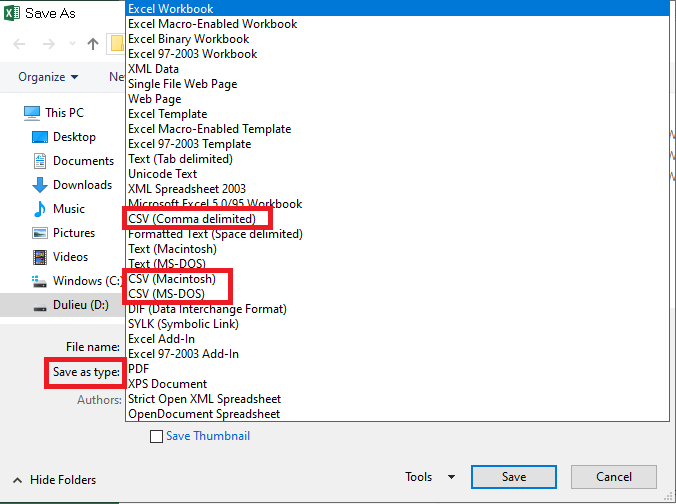Choose Single File Web Page type
This screenshot has width=676, height=504.
pyautogui.click(x=397, y=84)
